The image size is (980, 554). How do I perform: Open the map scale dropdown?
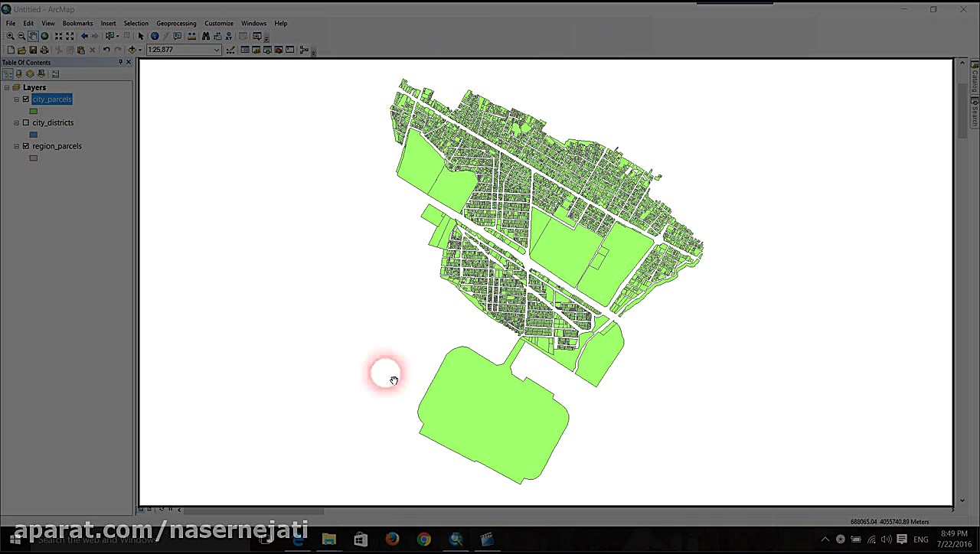pyautogui.click(x=217, y=50)
